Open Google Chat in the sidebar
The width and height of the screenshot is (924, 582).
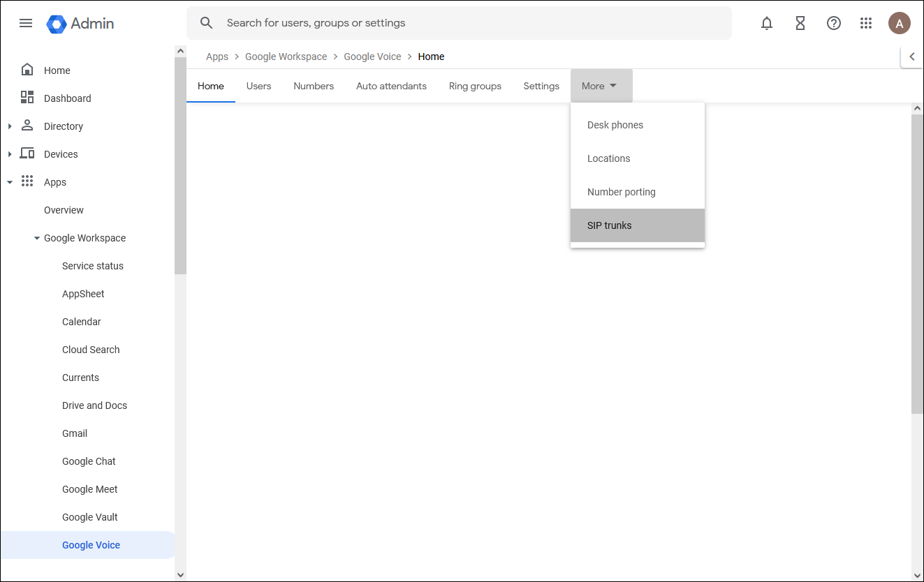pyautogui.click(x=87, y=461)
